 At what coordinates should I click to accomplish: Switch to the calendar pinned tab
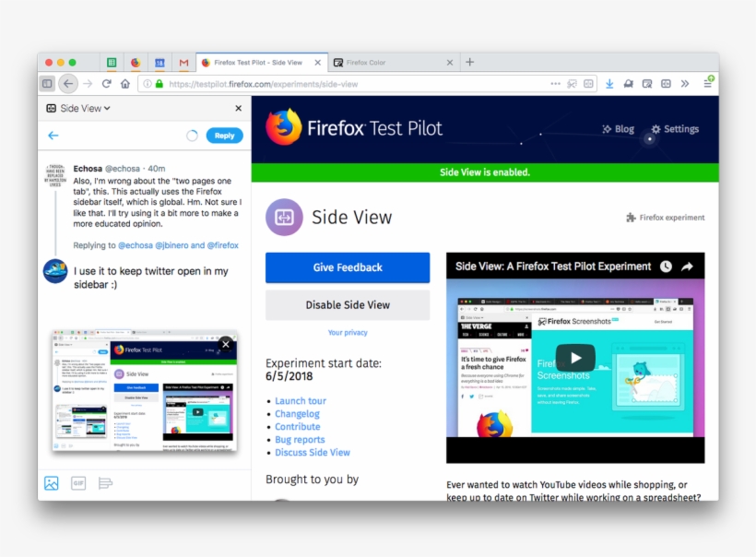coord(159,62)
